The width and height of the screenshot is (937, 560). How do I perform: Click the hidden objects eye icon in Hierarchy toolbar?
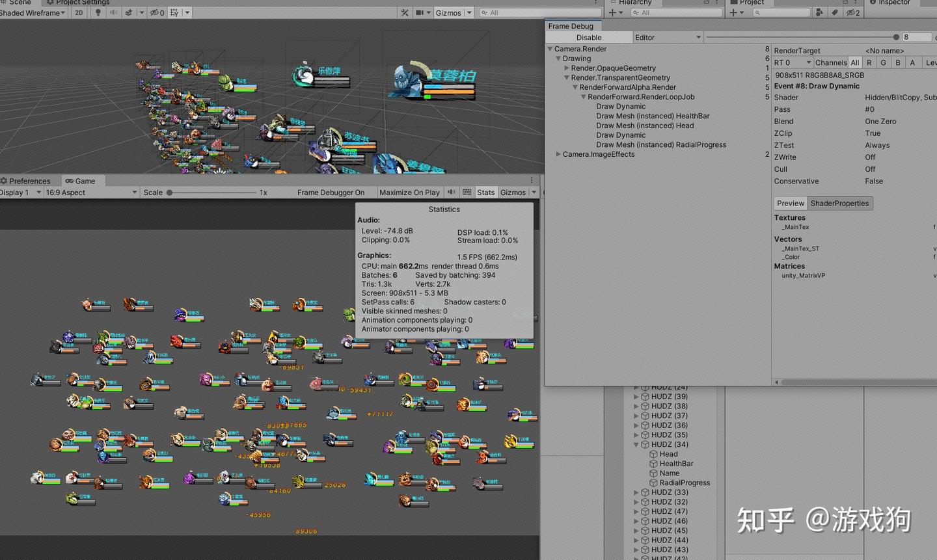coord(852,12)
